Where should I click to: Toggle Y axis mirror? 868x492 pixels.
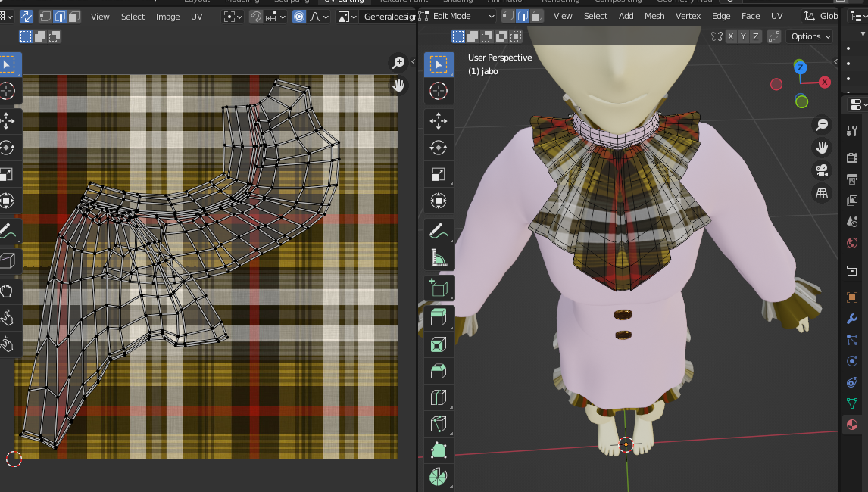click(744, 36)
